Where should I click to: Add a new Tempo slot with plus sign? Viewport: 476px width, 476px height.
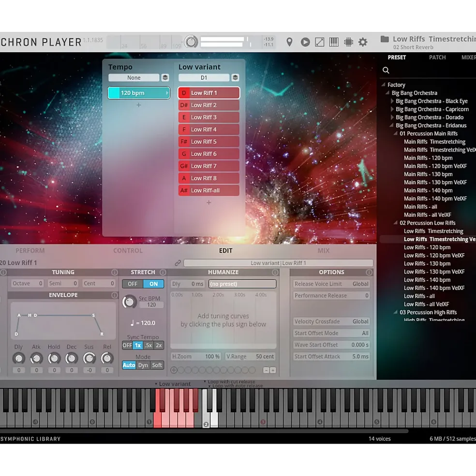pos(139,105)
